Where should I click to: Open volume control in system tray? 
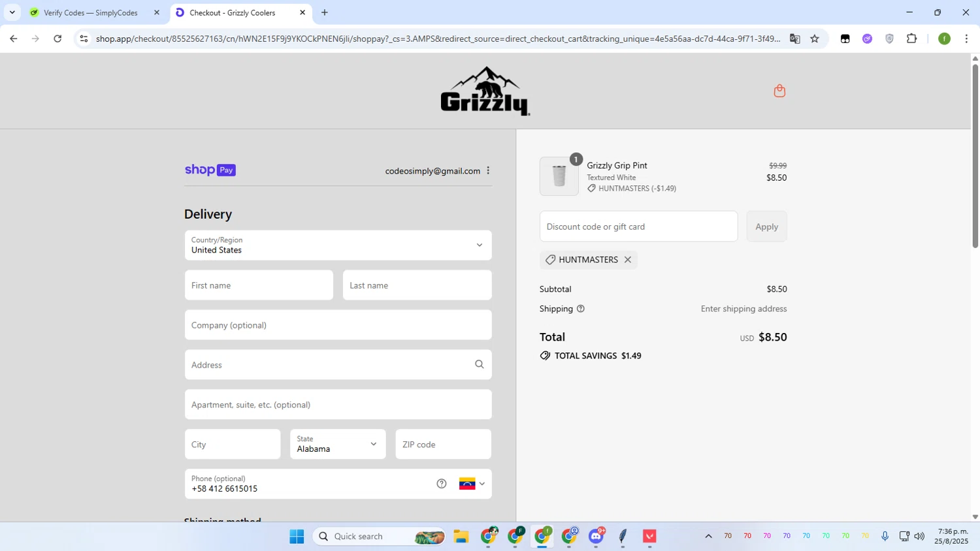(x=919, y=536)
